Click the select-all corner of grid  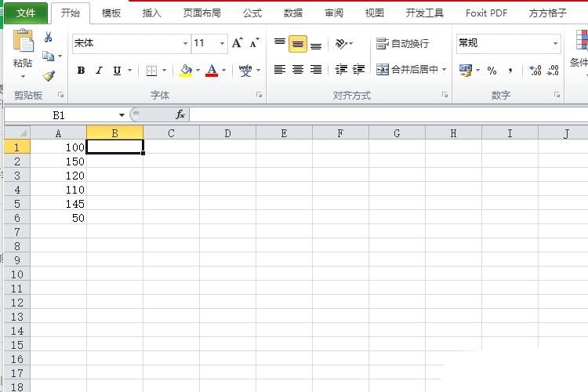(x=17, y=132)
